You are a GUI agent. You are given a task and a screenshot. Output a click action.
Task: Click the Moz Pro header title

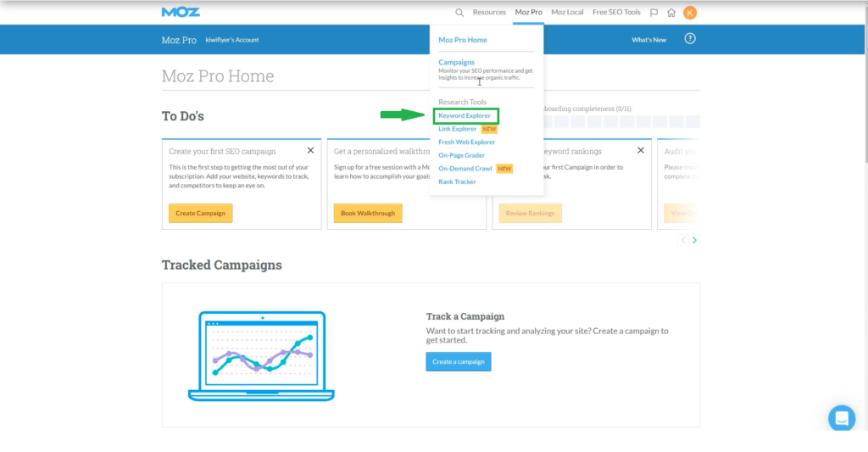[x=179, y=40]
